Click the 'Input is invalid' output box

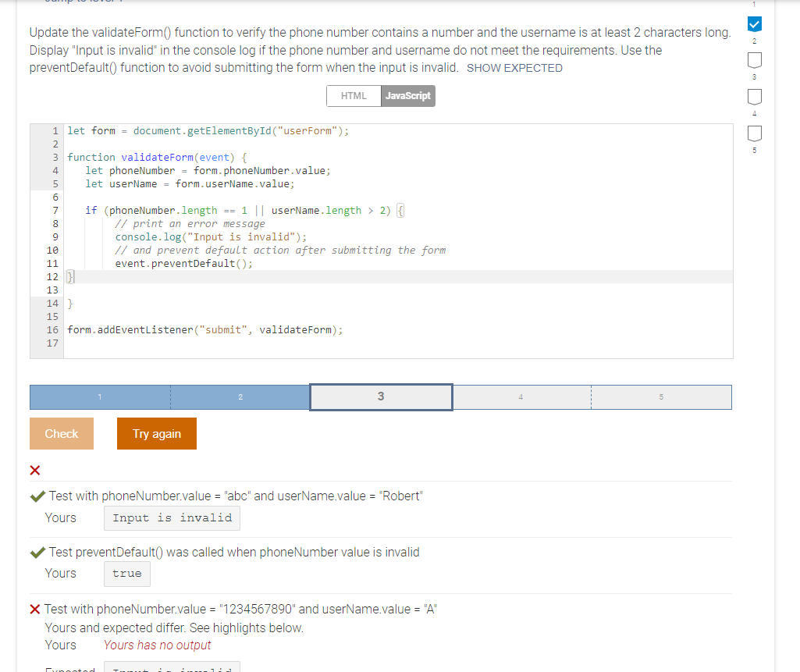tap(171, 517)
